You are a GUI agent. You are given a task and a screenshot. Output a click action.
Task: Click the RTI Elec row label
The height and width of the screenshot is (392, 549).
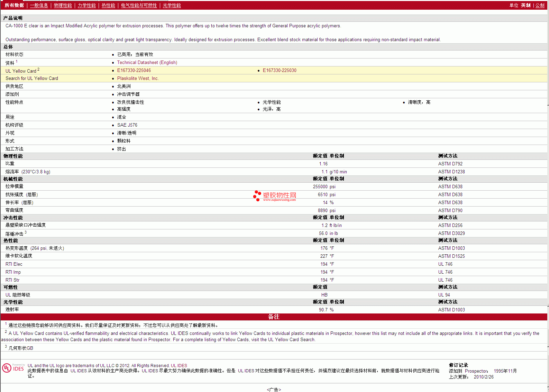tap(14, 264)
